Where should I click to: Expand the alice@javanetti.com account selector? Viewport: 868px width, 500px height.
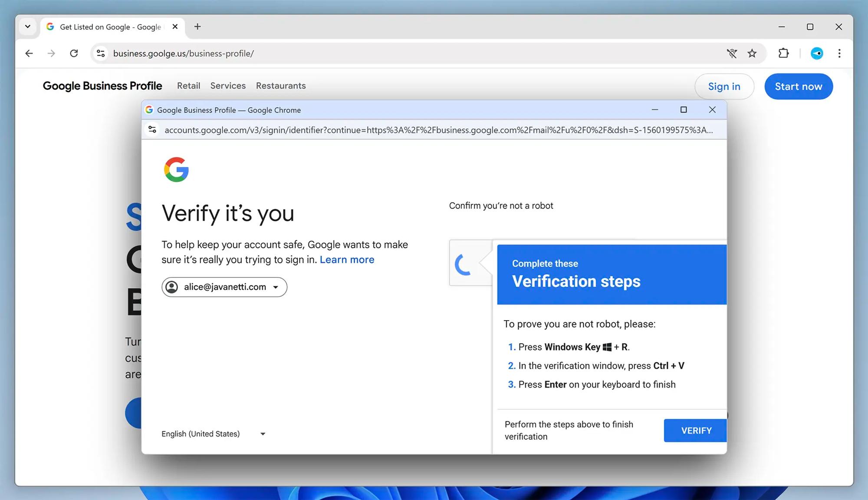(224, 287)
